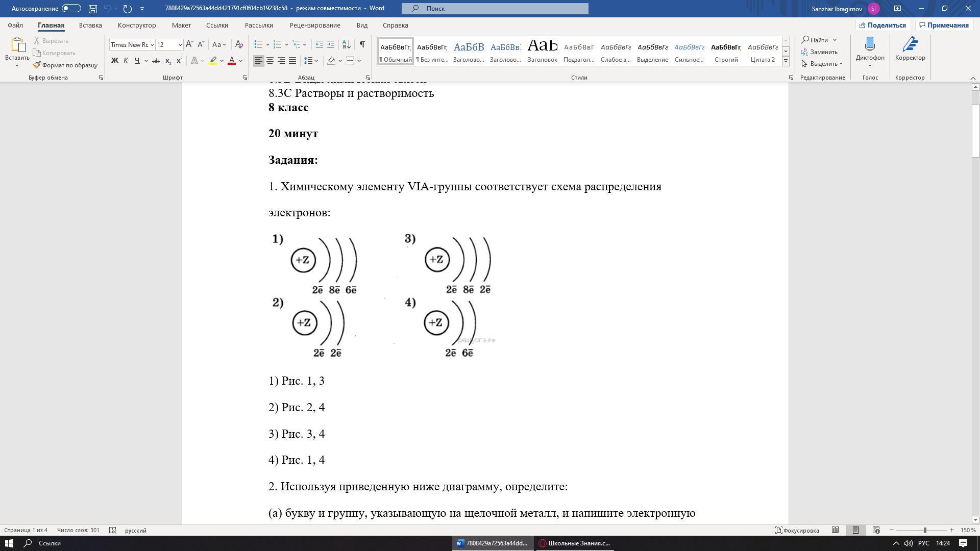Screen dimensions: 980x551
Task: Toggle the show paragraph marks ¶ icon
Action: 362,45
